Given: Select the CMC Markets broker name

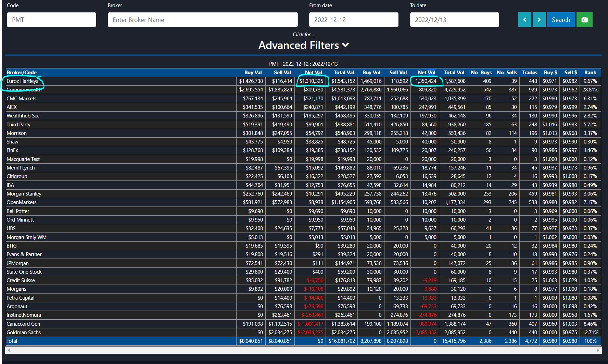Looking at the screenshot, I should tap(22, 99).
